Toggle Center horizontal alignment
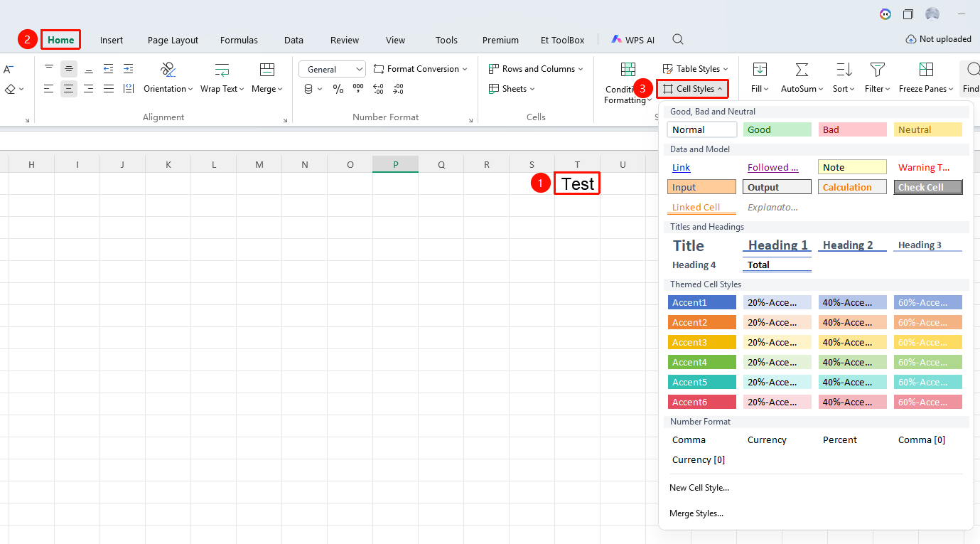Viewport: 980px width, 544px height. click(x=69, y=89)
